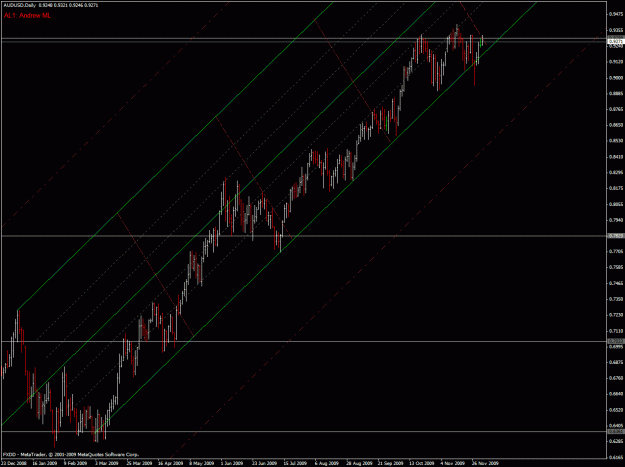Click date label 13 Oct 2009

coord(422,463)
